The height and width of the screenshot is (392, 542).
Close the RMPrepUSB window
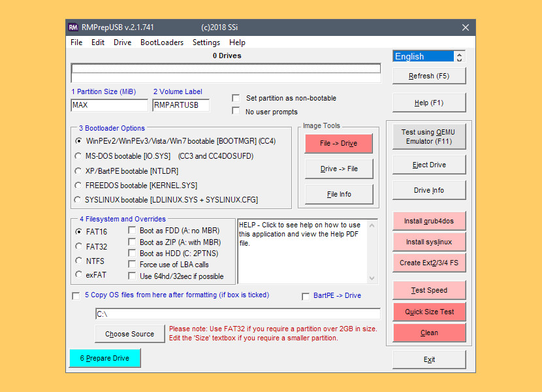coord(465,27)
